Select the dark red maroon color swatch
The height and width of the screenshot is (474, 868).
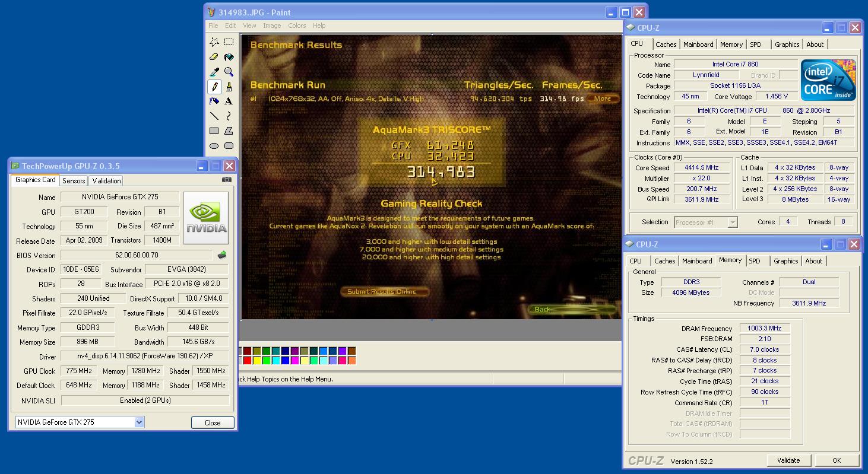click(247, 351)
